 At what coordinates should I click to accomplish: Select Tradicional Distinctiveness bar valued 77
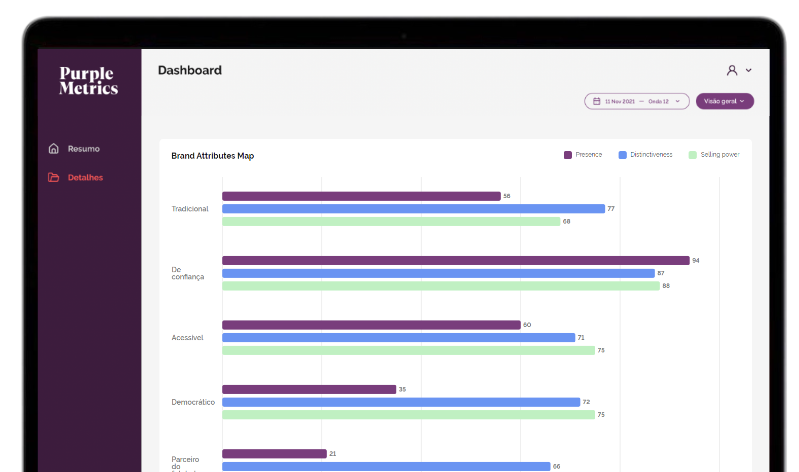pos(413,209)
